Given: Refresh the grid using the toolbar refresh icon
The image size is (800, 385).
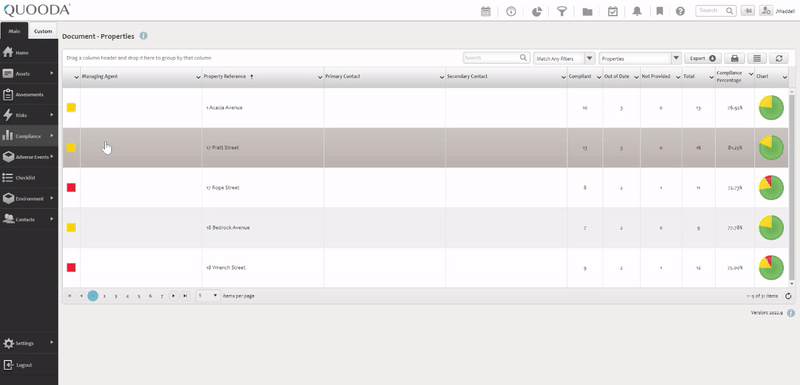Looking at the screenshot, I should [779, 58].
